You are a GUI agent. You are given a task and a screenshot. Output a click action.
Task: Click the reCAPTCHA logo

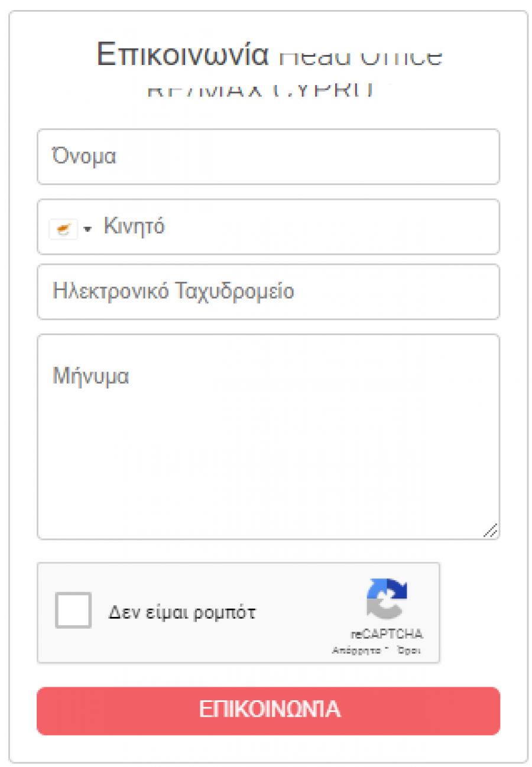click(x=387, y=599)
